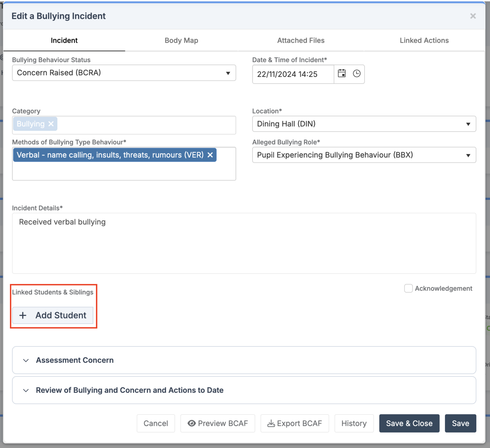Image resolution: width=490 pixels, height=448 pixels.
Task: Close the Edit Bullying Incident dialog
Action: point(473,16)
